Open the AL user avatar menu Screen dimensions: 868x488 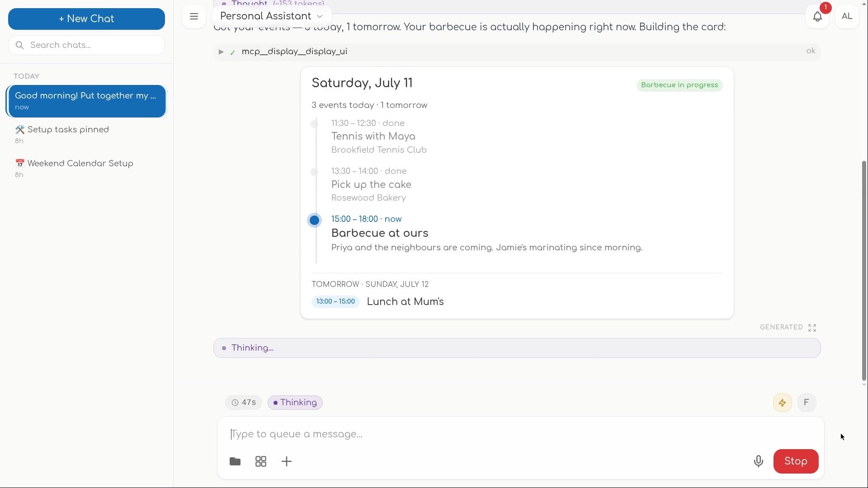(847, 17)
